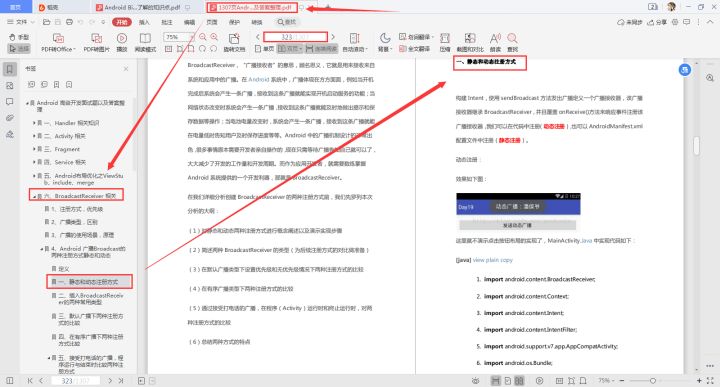
Task: Jump to last page in status bar
Action: [121, 381]
